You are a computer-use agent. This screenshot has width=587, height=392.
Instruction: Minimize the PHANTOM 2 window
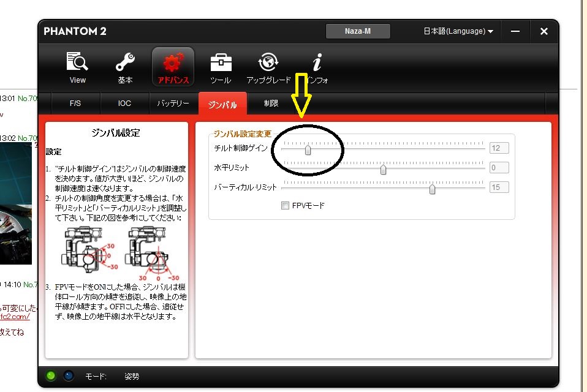[515, 31]
